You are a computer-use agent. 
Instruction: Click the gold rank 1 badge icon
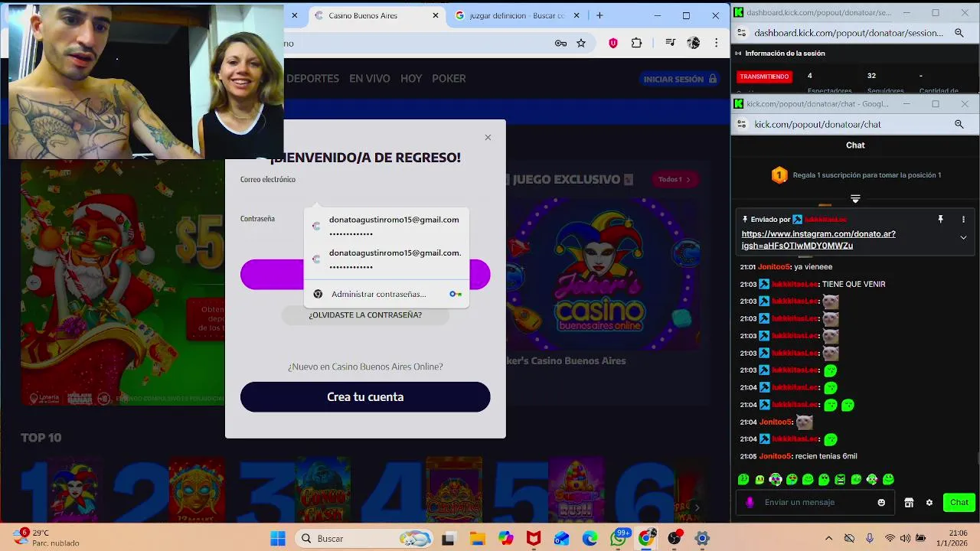tap(779, 175)
